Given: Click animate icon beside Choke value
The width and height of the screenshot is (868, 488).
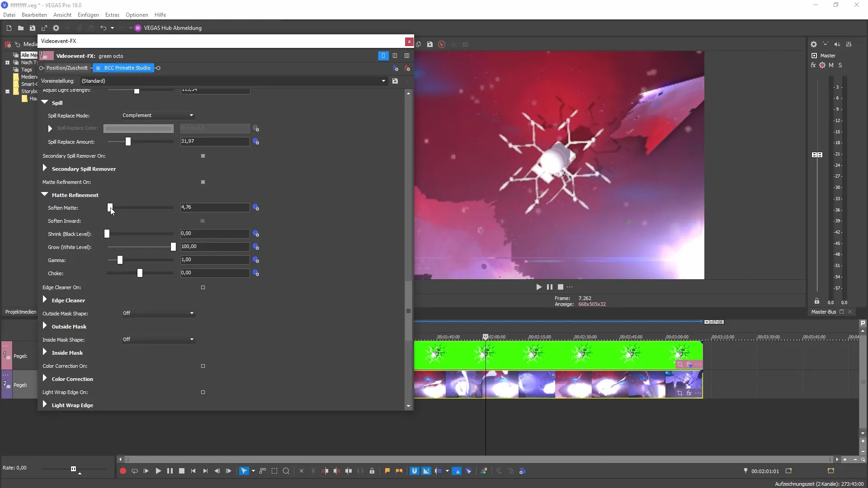Looking at the screenshot, I should point(256,273).
